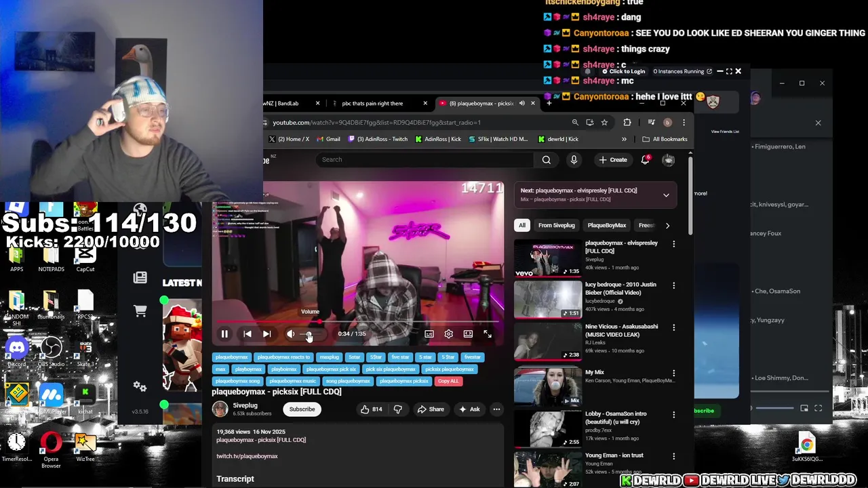Show more filter chips with arrow
This screenshot has height=488, width=868.
[x=667, y=226]
